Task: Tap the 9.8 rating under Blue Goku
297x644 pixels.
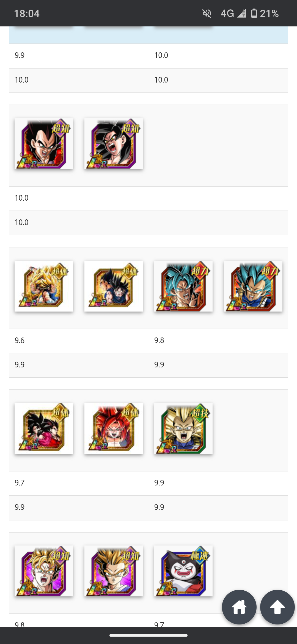Action: coord(159,340)
